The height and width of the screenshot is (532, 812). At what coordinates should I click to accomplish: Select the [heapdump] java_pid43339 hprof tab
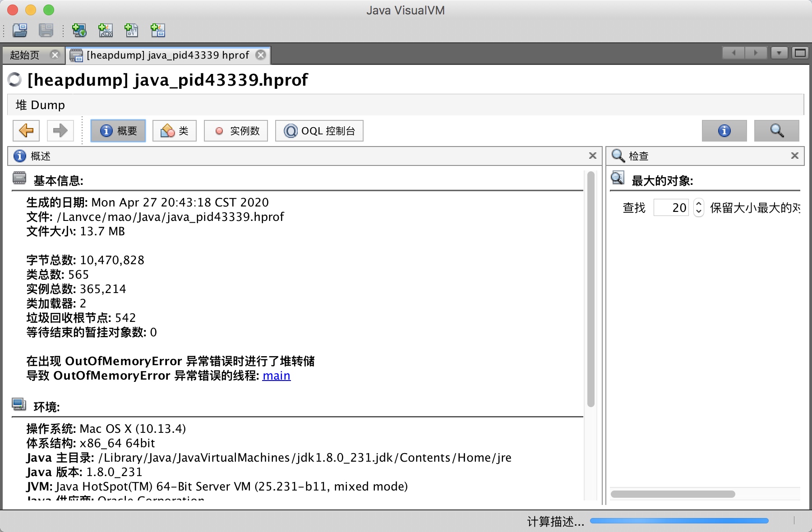pyautogui.click(x=167, y=55)
